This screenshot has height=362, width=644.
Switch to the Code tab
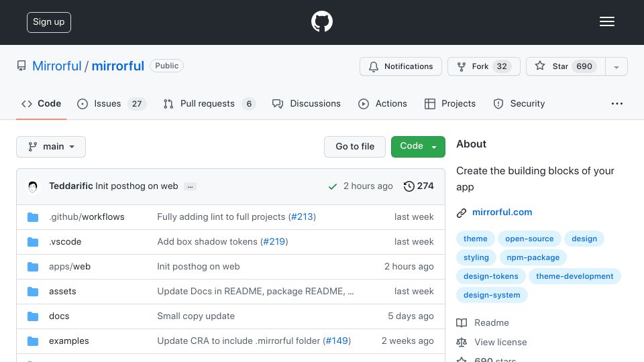click(41, 103)
